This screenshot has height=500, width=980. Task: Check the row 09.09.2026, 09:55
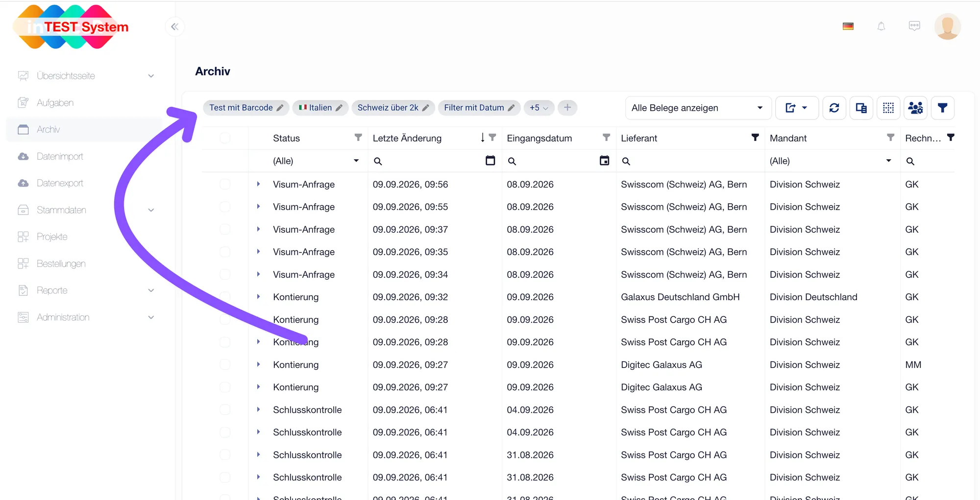pos(225,207)
